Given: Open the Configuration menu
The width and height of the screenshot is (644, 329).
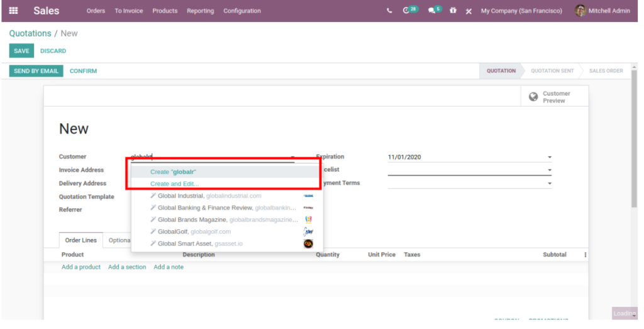Looking at the screenshot, I should click(242, 11).
